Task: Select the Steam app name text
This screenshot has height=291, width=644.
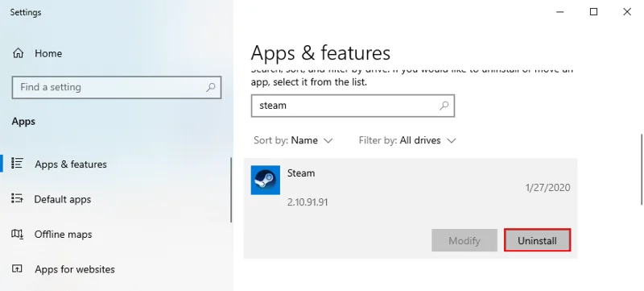Action: pos(301,173)
